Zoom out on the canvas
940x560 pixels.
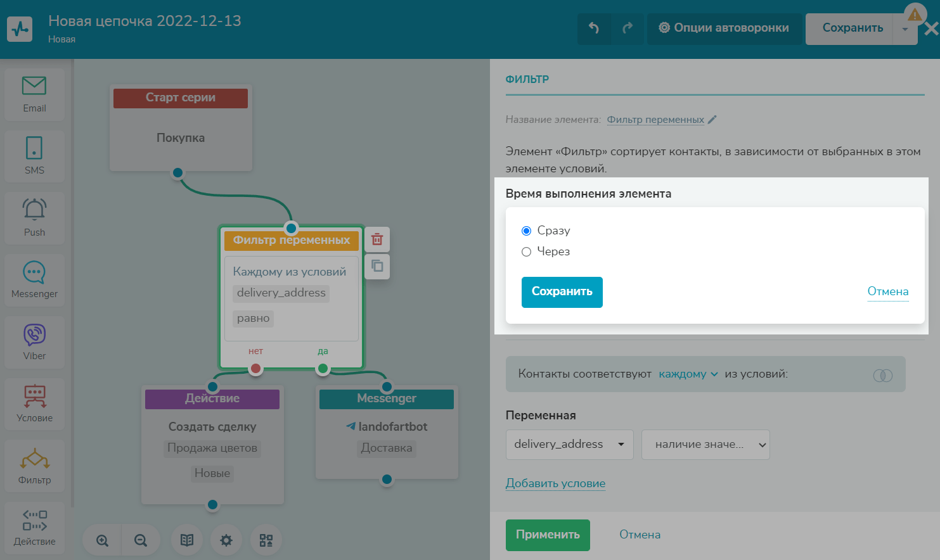pos(141,540)
